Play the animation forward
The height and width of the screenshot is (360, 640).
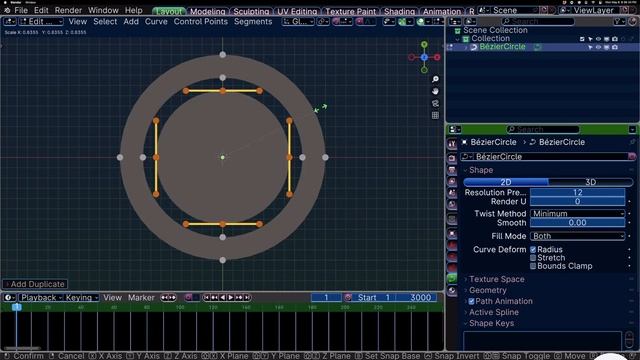tap(231, 298)
